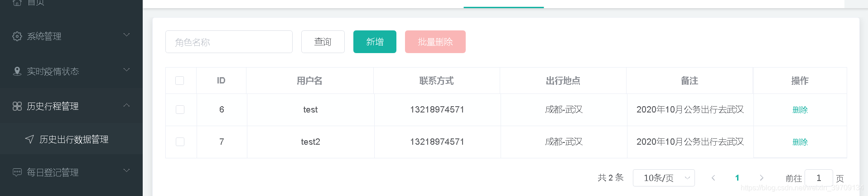Click the 前往 page number input box
Screen dimensions: 868x196
tap(819, 178)
